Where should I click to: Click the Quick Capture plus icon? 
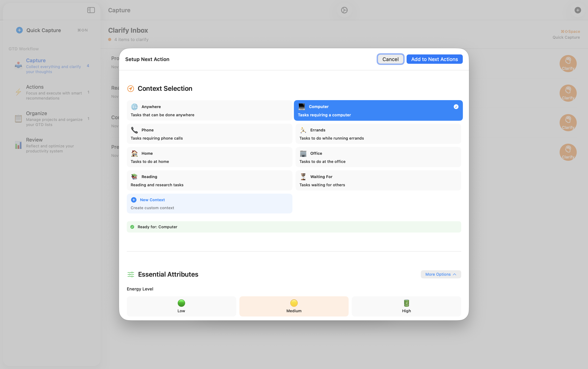click(x=19, y=30)
